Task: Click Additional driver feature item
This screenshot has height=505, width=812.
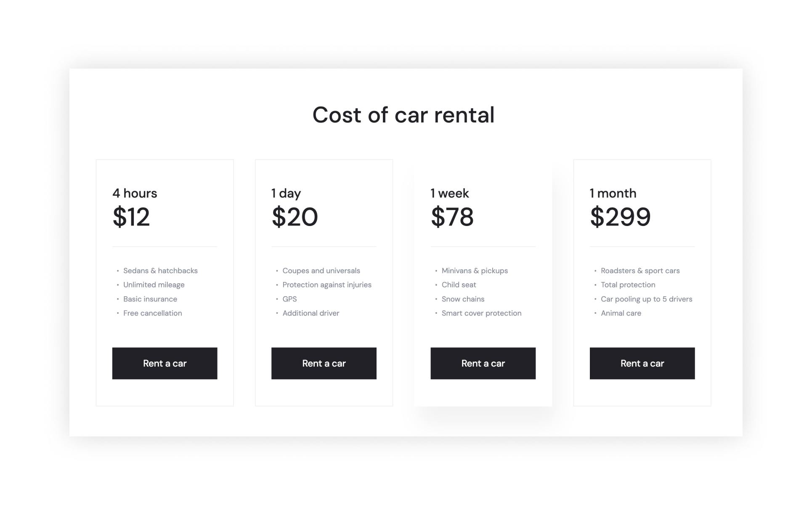Action: tap(310, 313)
